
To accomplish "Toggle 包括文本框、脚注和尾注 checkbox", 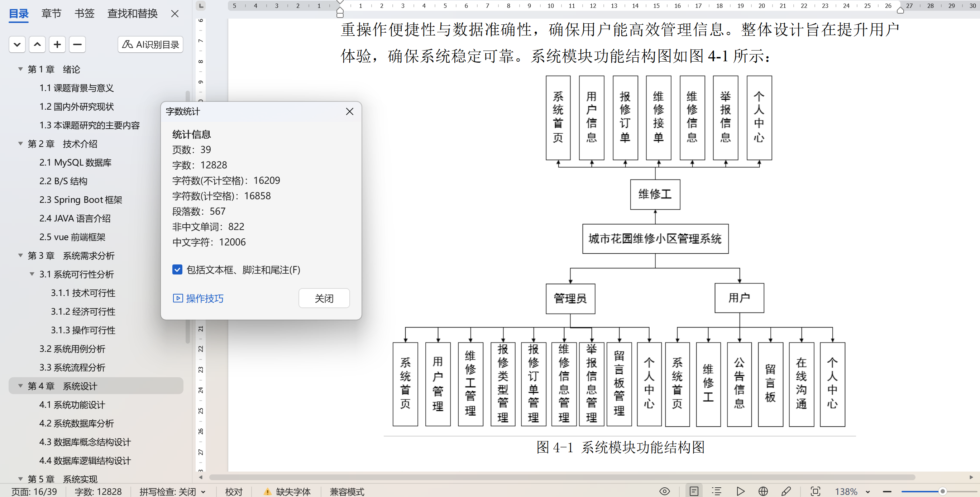I will point(177,270).
